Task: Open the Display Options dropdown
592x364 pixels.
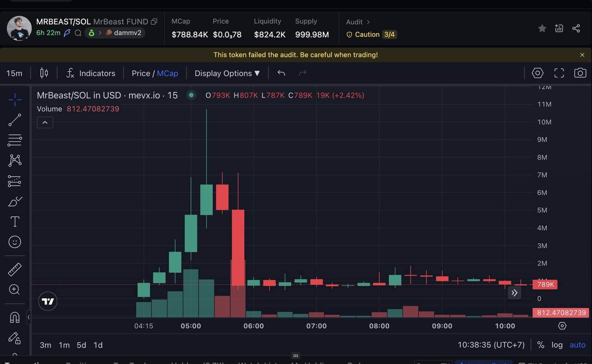Action: [227, 73]
